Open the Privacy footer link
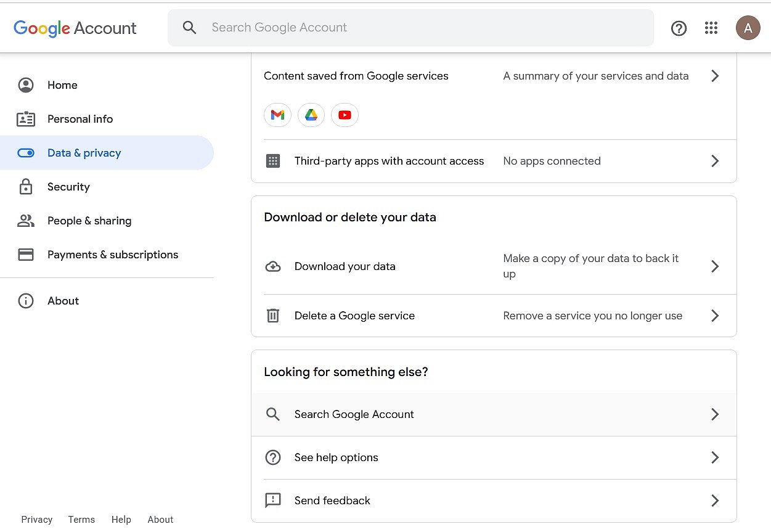 point(37,520)
